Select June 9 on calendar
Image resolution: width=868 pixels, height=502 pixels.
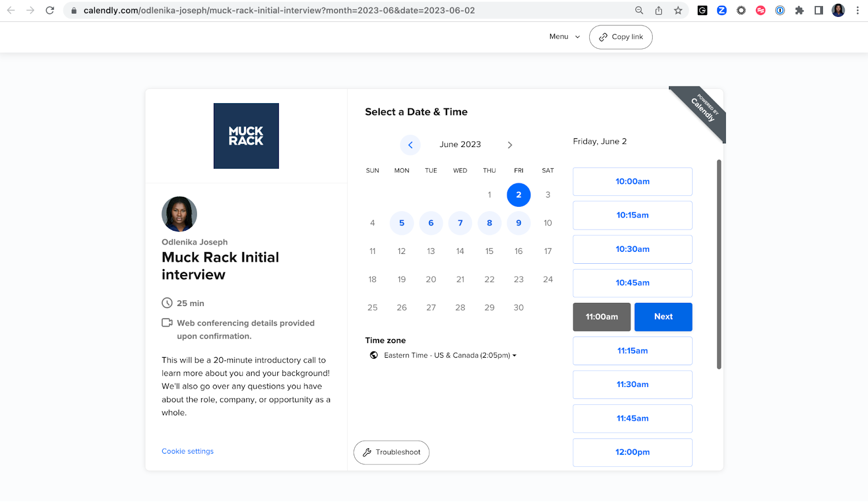click(x=519, y=223)
